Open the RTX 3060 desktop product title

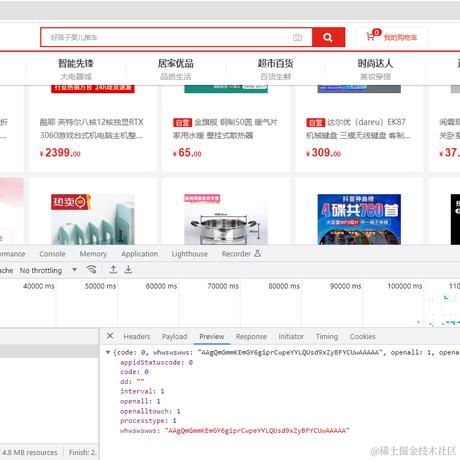click(92, 129)
